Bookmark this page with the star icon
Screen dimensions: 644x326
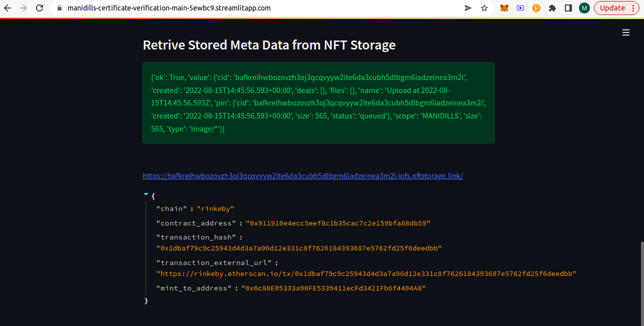coord(484,8)
